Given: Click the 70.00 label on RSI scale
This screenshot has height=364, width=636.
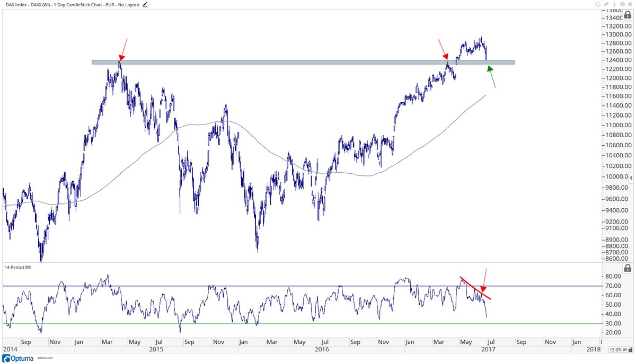Looking at the screenshot, I should click(x=613, y=286).
